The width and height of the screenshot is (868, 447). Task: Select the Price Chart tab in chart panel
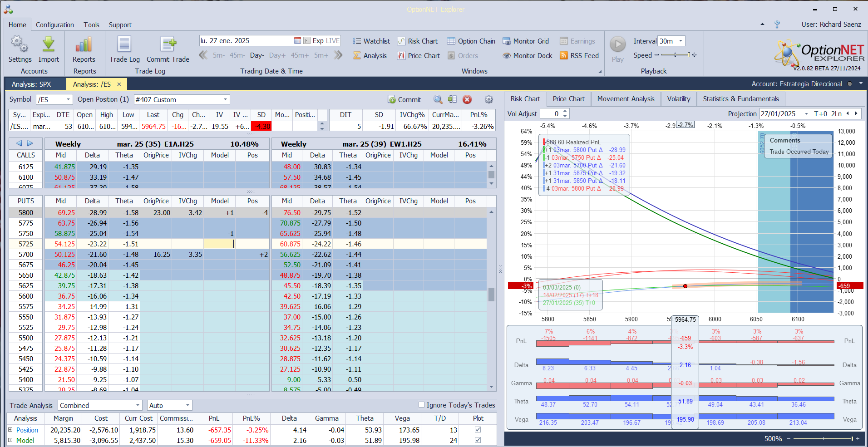point(568,99)
